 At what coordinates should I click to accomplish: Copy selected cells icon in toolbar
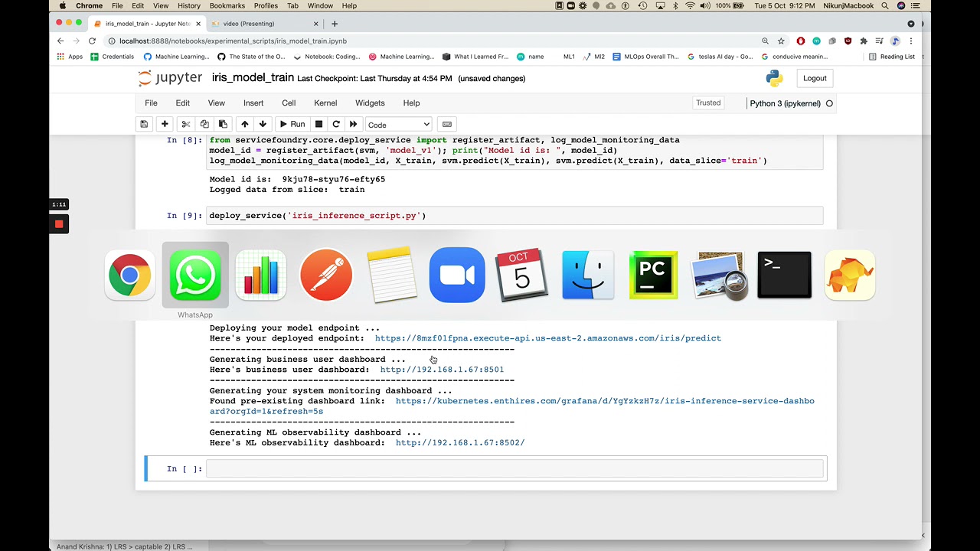point(204,124)
